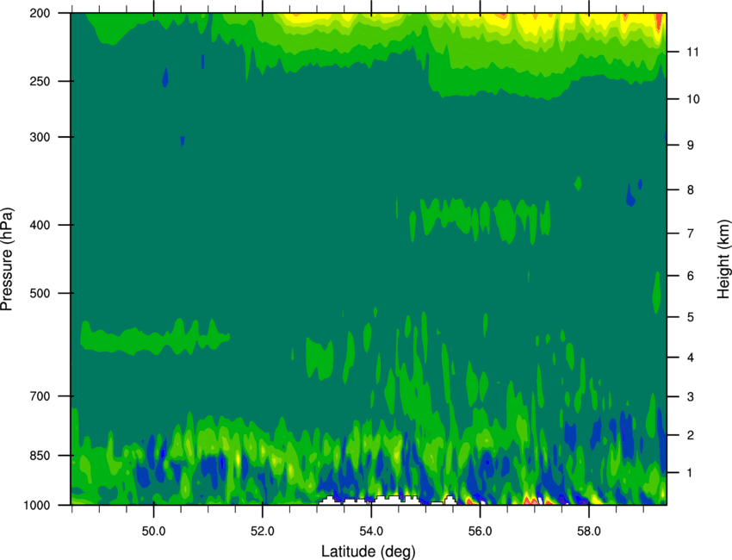Click the 700 pressure tick label
732x560 pixels.
40,395
